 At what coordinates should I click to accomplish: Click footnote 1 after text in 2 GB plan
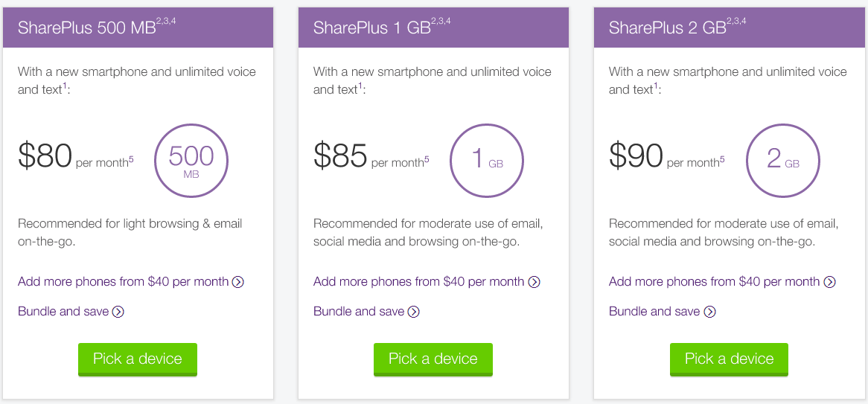(656, 86)
